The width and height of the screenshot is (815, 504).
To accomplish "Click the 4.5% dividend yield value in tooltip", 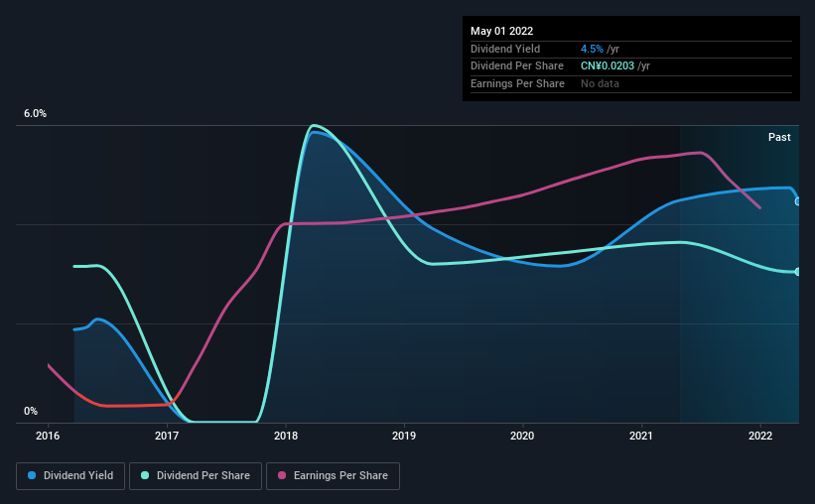I will tap(592, 49).
